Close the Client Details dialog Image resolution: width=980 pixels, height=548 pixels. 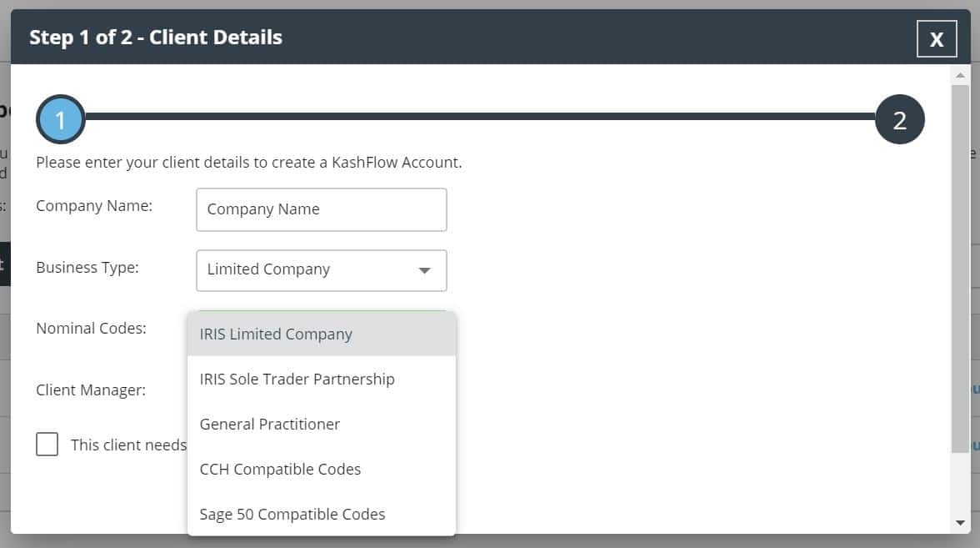(x=936, y=38)
